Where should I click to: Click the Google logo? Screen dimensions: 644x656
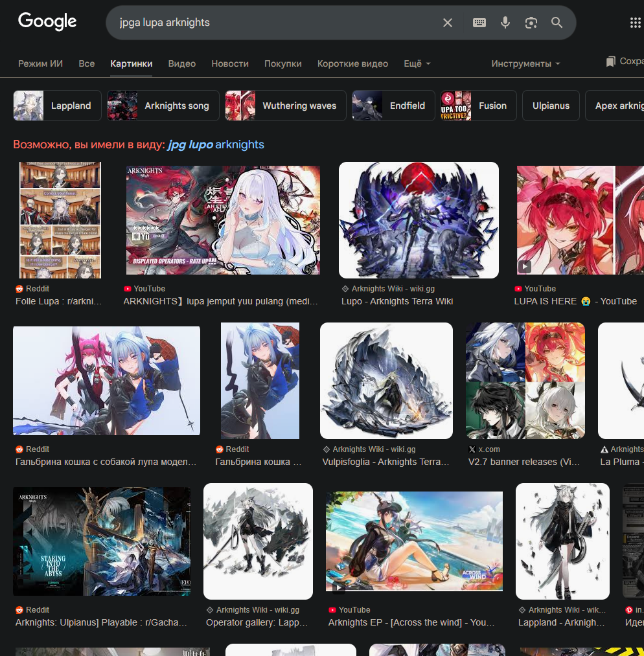click(x=47, y=21)
